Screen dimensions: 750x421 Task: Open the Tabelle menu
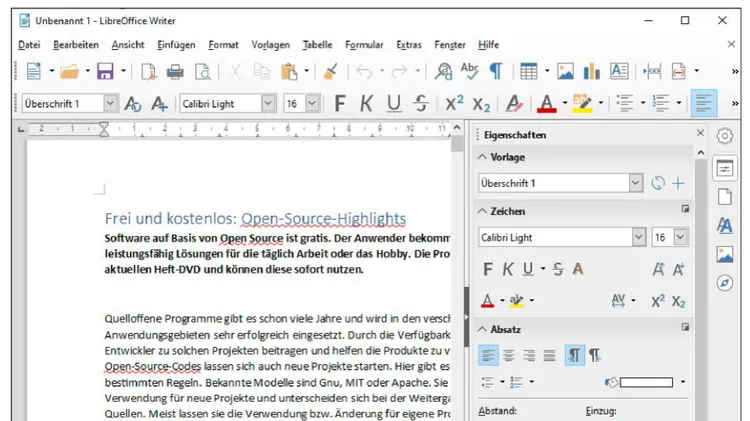(317, 44)
